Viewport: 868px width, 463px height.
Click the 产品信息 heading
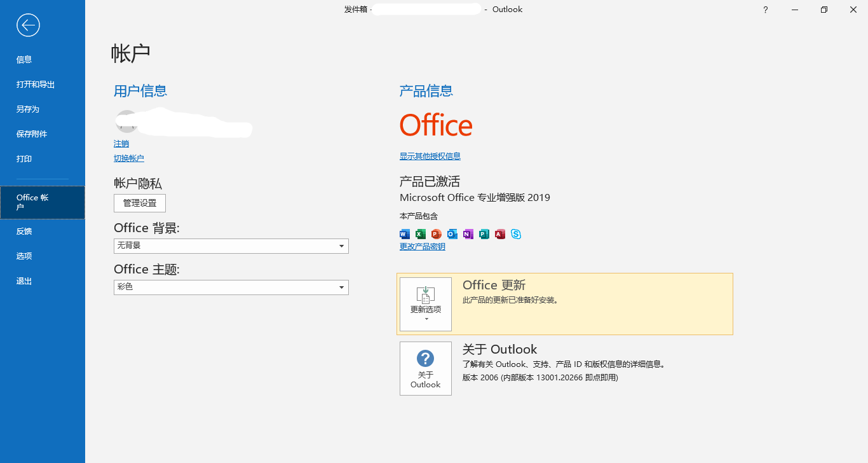point(426,91)
